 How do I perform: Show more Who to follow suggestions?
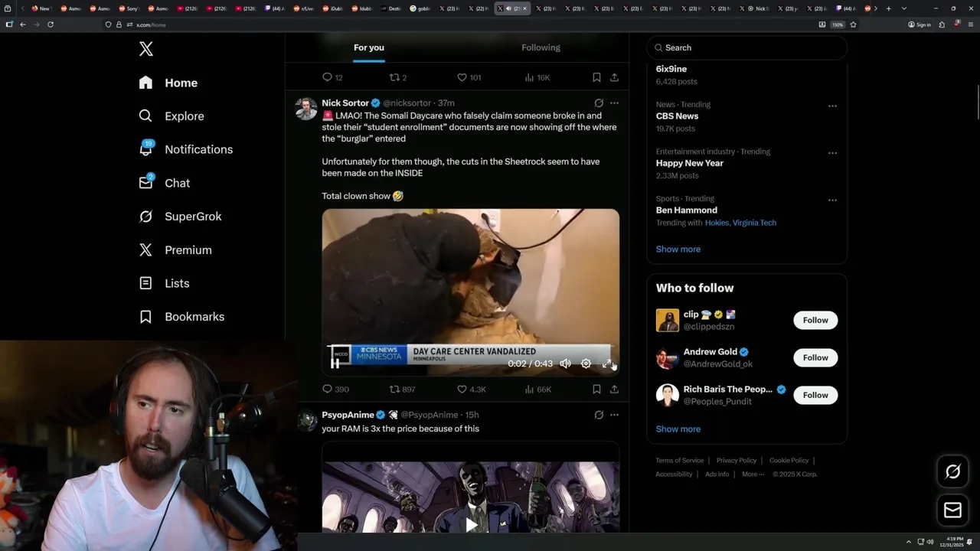tap(678, 429)
